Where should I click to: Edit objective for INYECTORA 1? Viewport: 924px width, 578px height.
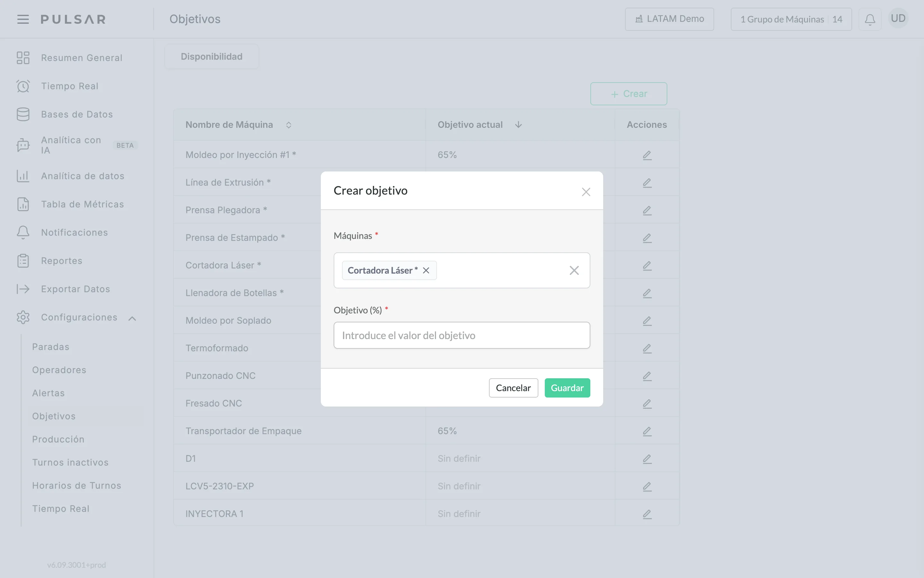[x=647, y=514]
